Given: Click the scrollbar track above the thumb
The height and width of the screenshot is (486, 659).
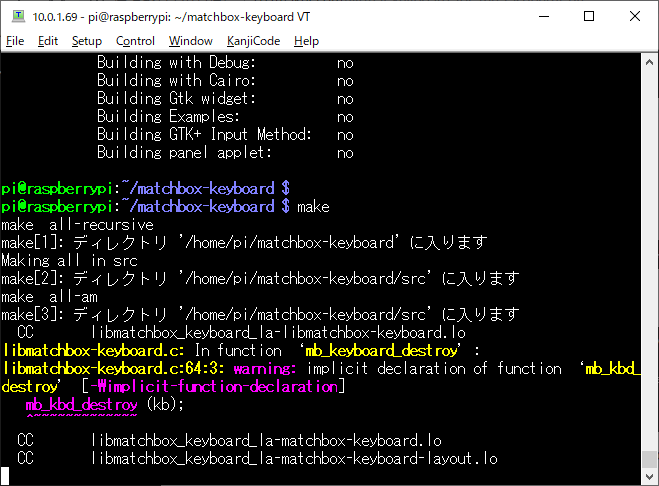Looking at the screenshot, I should tap(649, 261).
